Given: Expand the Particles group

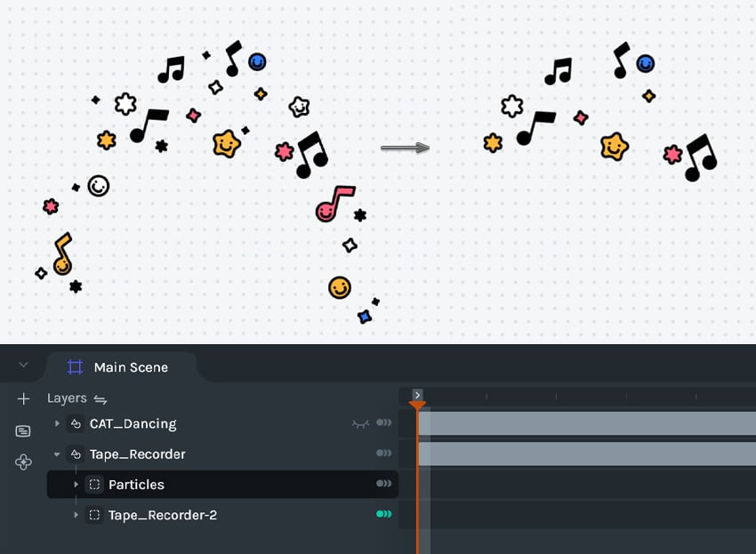Looking at the screenshot, I should point(76,485).
